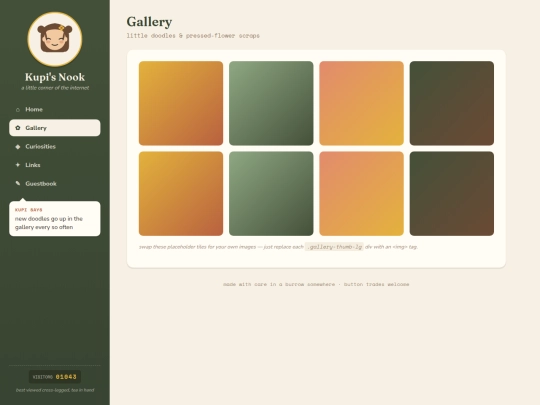This screenshot has height=405, width=540.
Task: Click the 'KUPI SAYS' speech bubble label
Action: [29, 210]
